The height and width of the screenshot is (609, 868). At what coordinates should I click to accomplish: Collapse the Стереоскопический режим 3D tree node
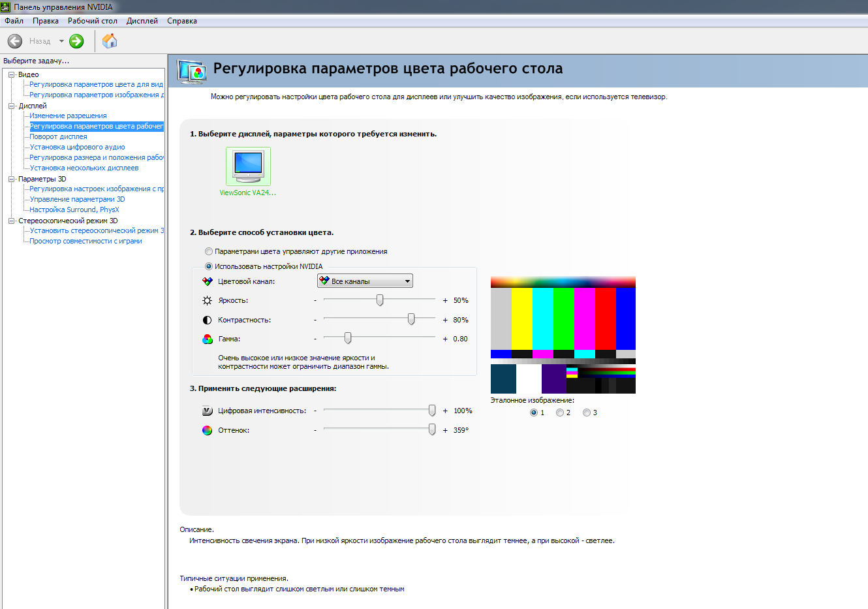(11, 221)
